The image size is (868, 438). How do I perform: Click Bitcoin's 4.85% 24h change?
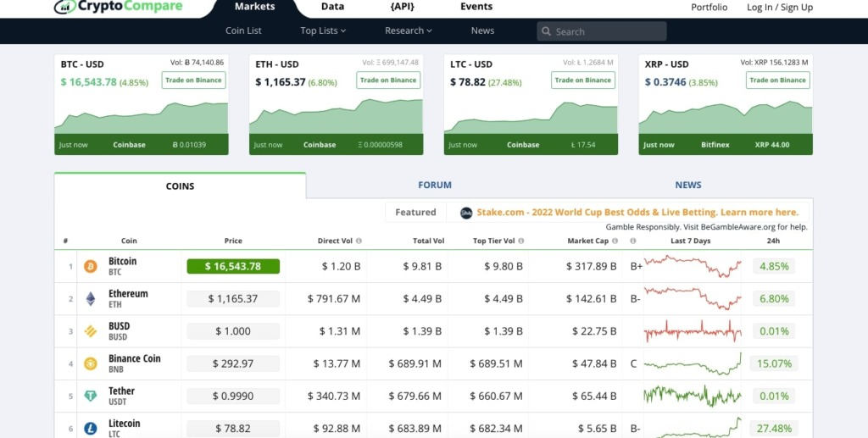774,267
